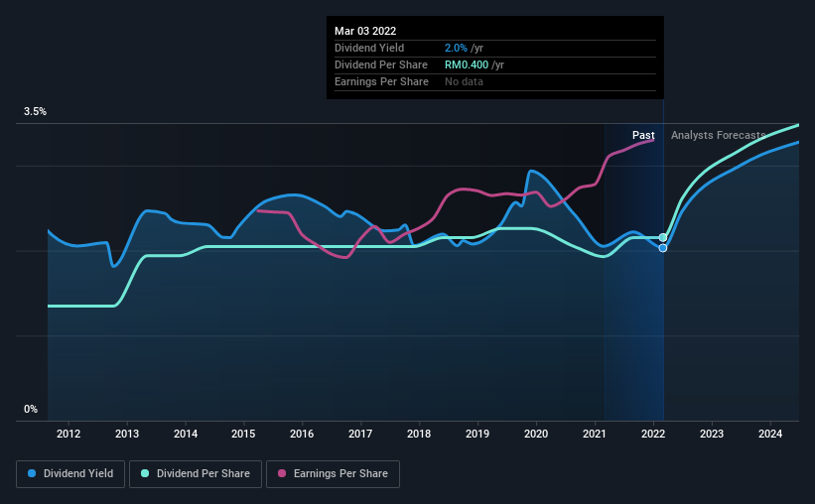Click the blue dot in Dividend Yield legend
This screenshot has width=815, height=504.
click(x=32, y=473)
